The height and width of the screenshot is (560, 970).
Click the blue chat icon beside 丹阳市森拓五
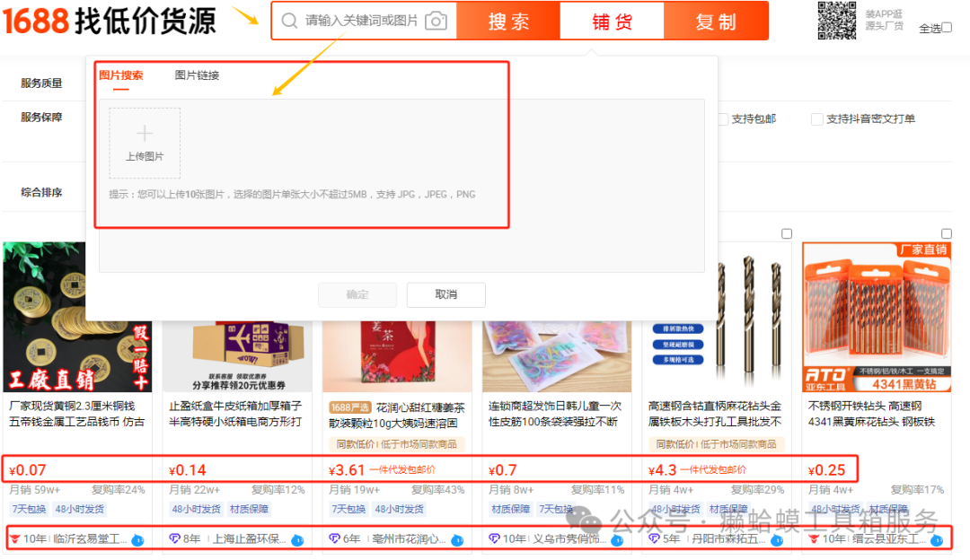(777, 539)
